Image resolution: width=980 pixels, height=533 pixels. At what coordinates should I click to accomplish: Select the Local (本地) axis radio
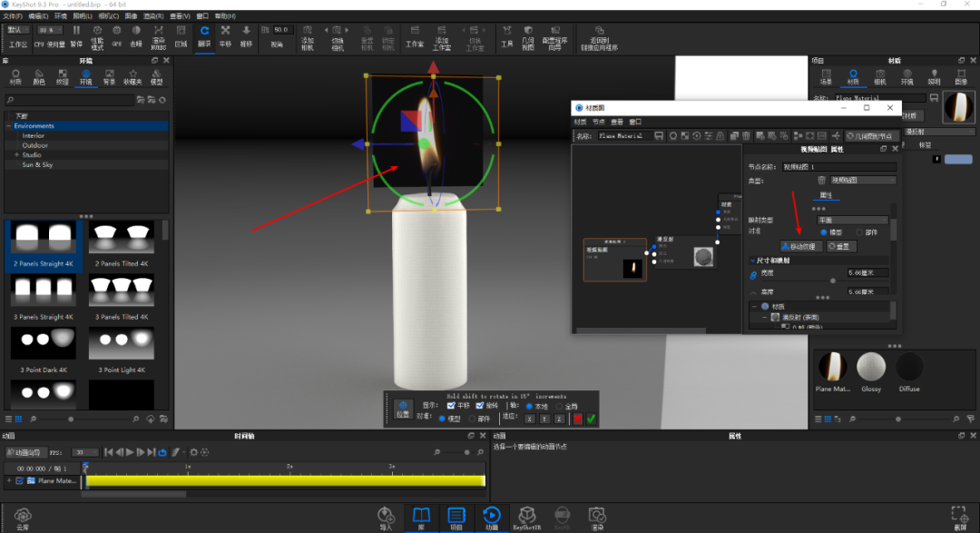click(x=529, y=407)
